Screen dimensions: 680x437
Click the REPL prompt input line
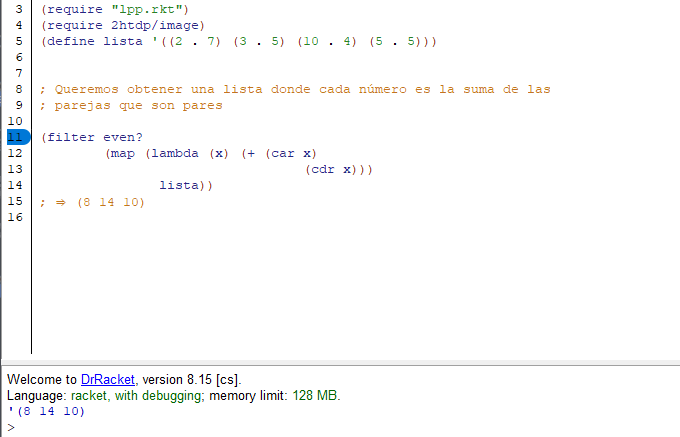coord(343,427)
